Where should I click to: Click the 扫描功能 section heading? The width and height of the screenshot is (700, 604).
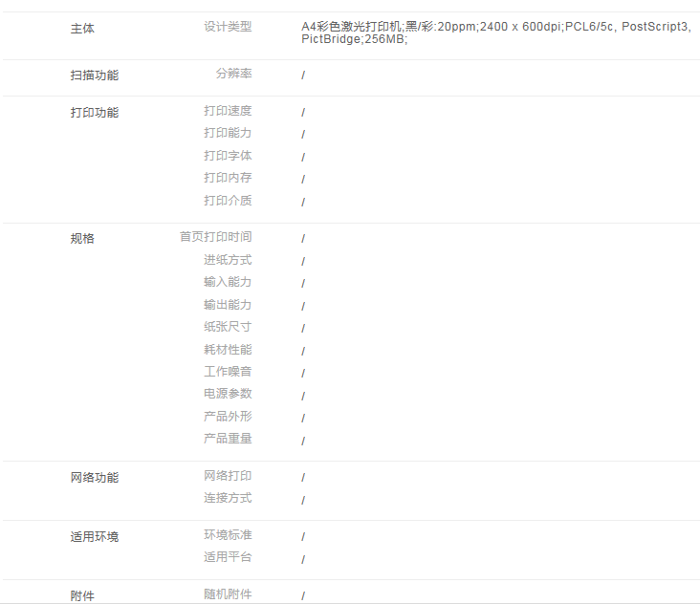95,75
